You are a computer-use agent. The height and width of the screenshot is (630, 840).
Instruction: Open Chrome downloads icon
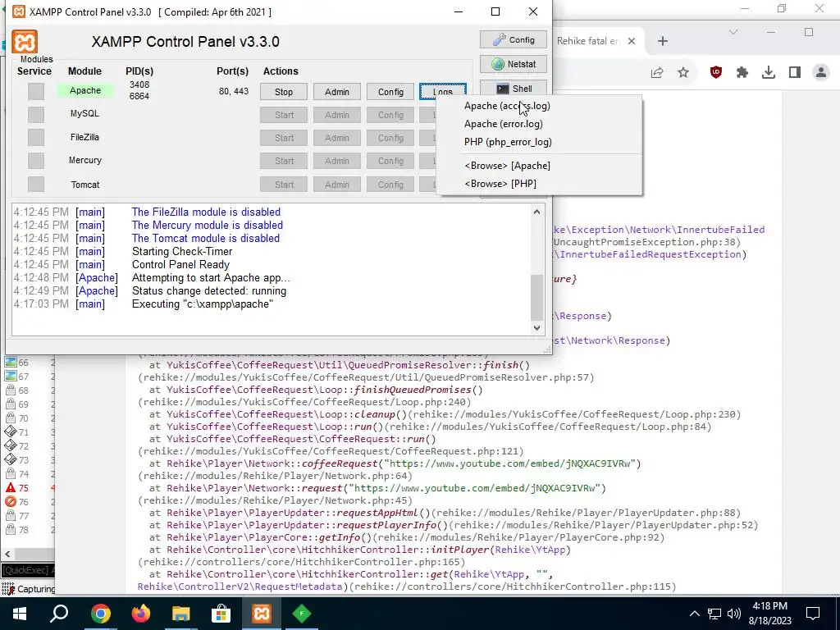click(768, 72)
